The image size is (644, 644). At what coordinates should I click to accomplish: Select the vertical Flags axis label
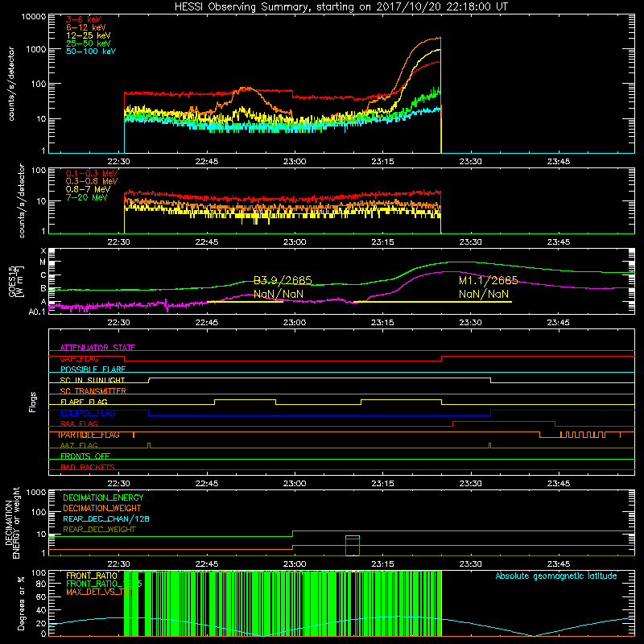[x=32, y=402]
